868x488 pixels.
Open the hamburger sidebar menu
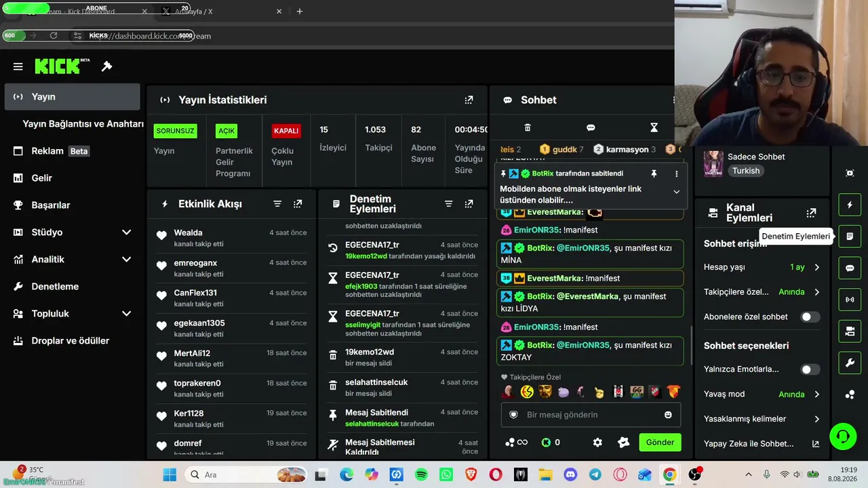(18, 66)
